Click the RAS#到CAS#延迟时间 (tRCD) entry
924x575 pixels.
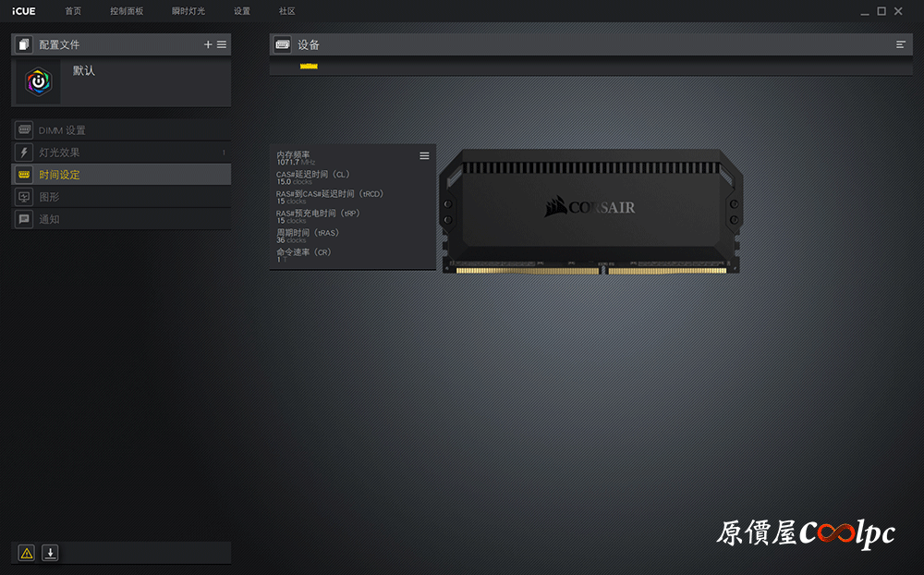coord(330,197)
